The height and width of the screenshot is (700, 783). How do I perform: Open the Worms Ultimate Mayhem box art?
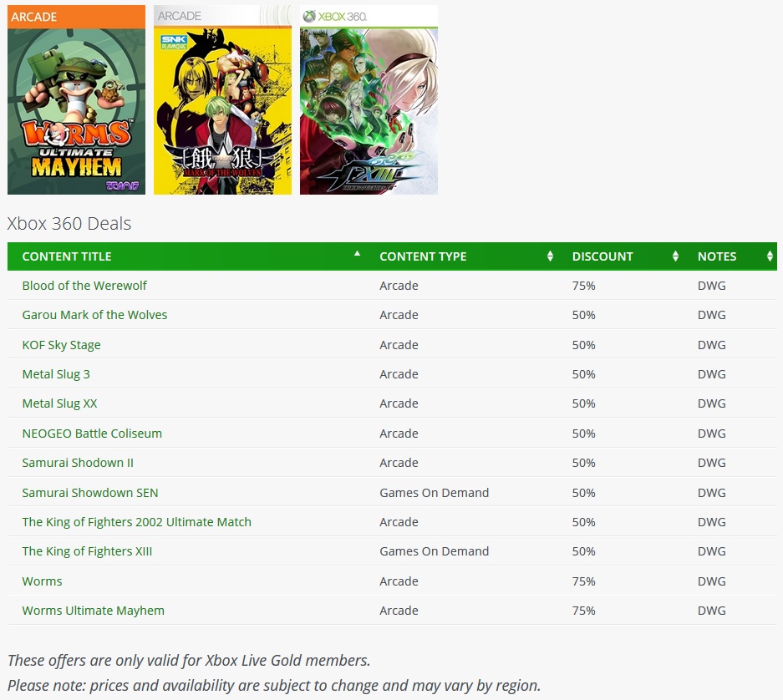click(76, 100)
